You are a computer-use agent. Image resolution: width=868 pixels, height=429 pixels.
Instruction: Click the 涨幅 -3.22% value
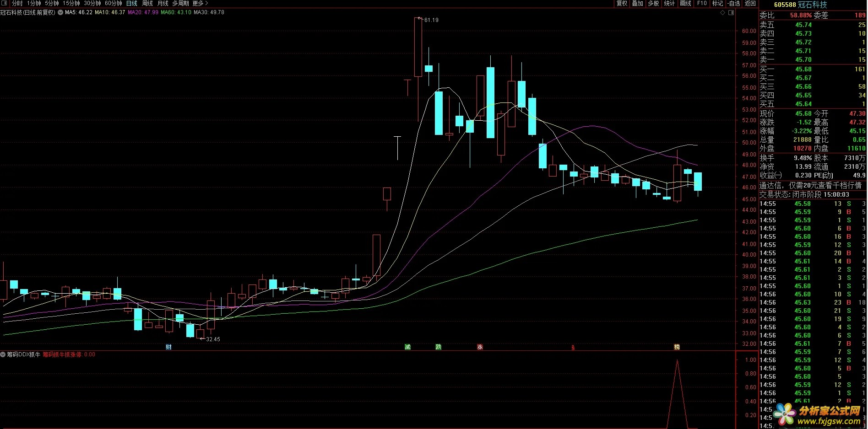tap(802, 131)
